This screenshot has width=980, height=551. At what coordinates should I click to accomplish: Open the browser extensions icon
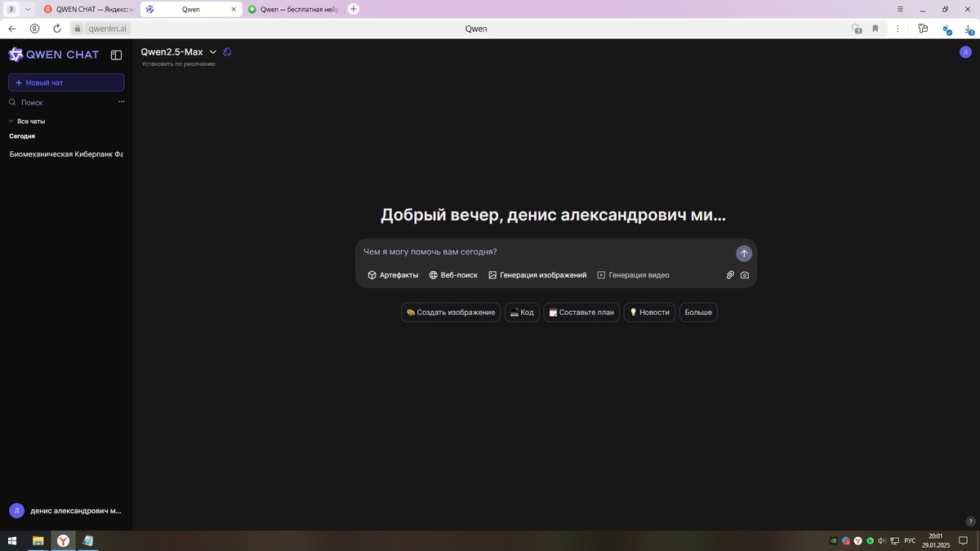click(923, 29)
